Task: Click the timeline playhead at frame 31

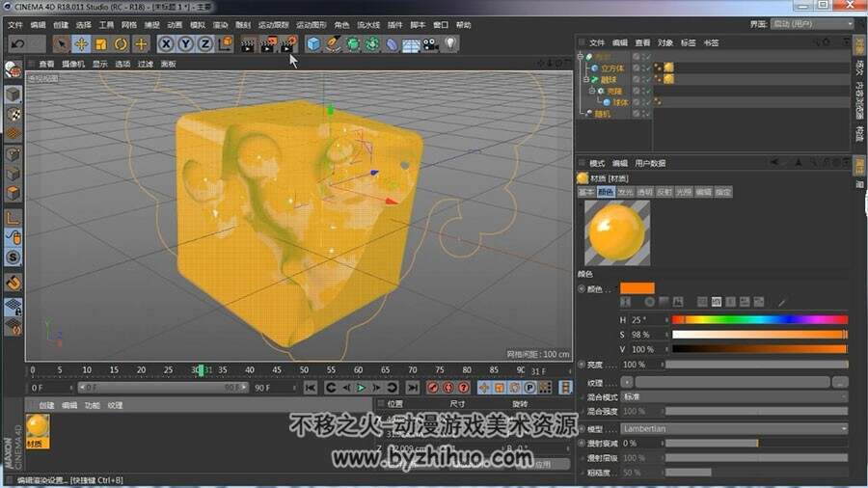Action: [202, 370]
